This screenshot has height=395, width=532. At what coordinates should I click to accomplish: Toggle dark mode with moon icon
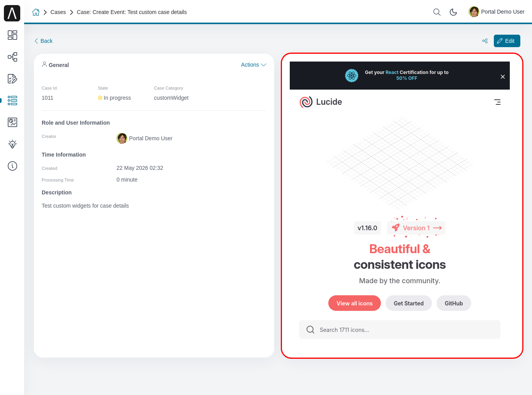(453, 12)
